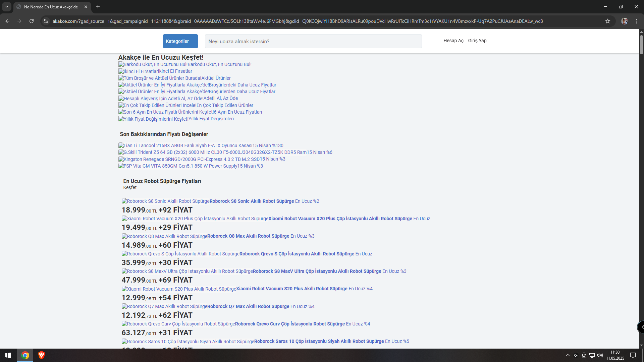The height and width of the screenshot is (362, 644).
Task: Open the profile avatar in Chrome toolbar
Action: click(x=624, y=21)
